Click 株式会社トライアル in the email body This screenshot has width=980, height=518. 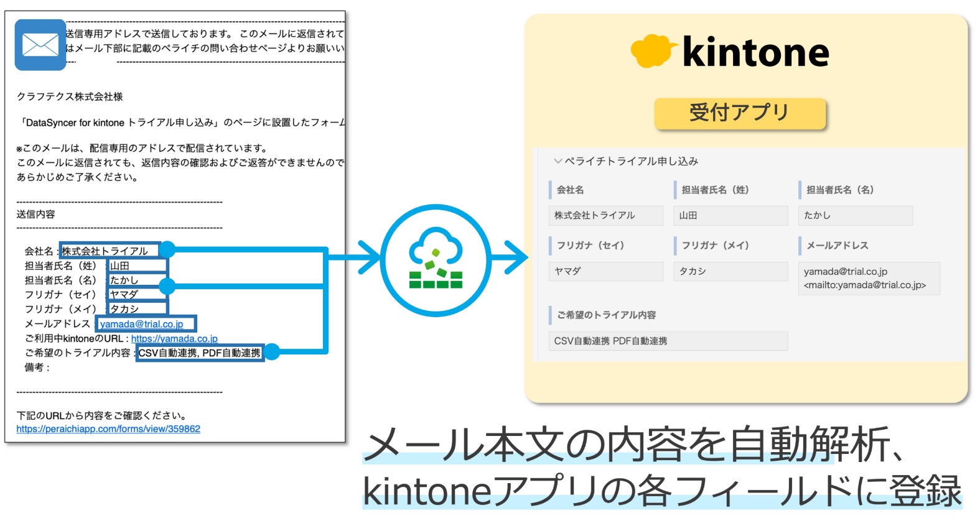pos(105,251)
